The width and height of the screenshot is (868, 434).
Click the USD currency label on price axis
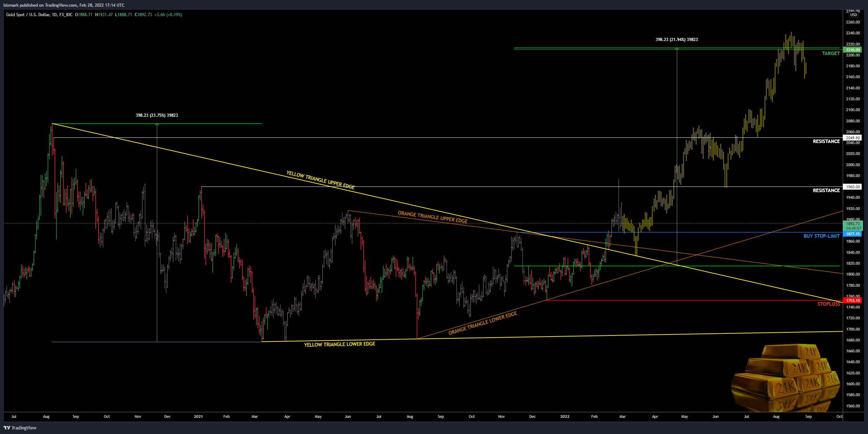pos(854,15)
